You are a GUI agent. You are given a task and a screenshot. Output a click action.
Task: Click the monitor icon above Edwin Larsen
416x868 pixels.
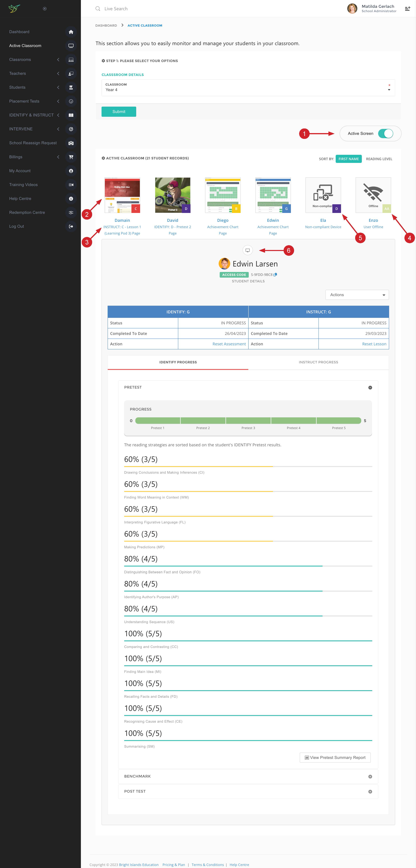[247, 250]
